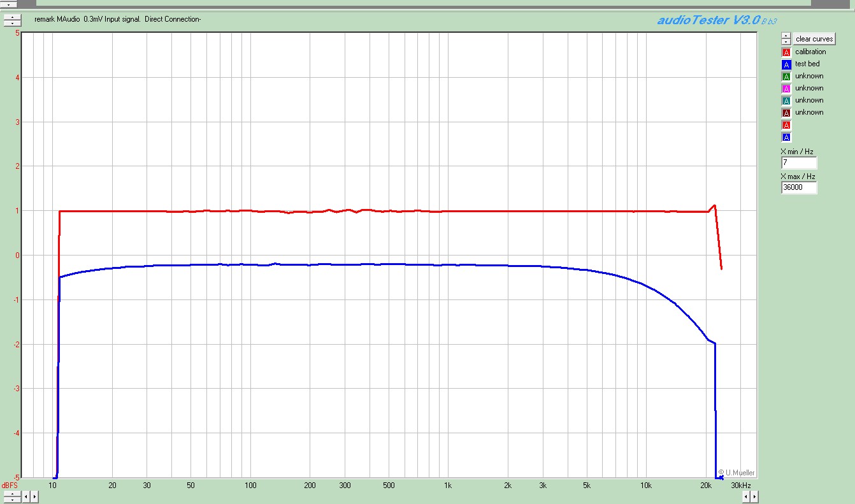This screenshot has height=504, width=855.
Task: Click the unlabeled red curve icon
Action: coord(786,125)
